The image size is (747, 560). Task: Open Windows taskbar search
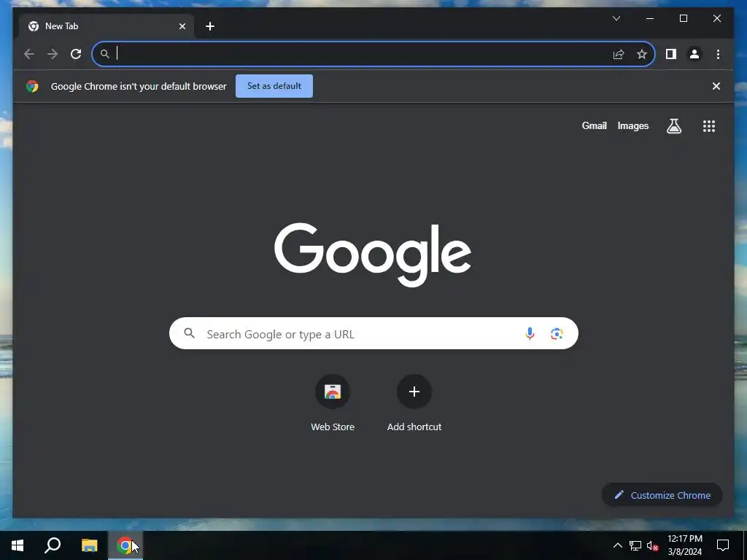[53, 545]
